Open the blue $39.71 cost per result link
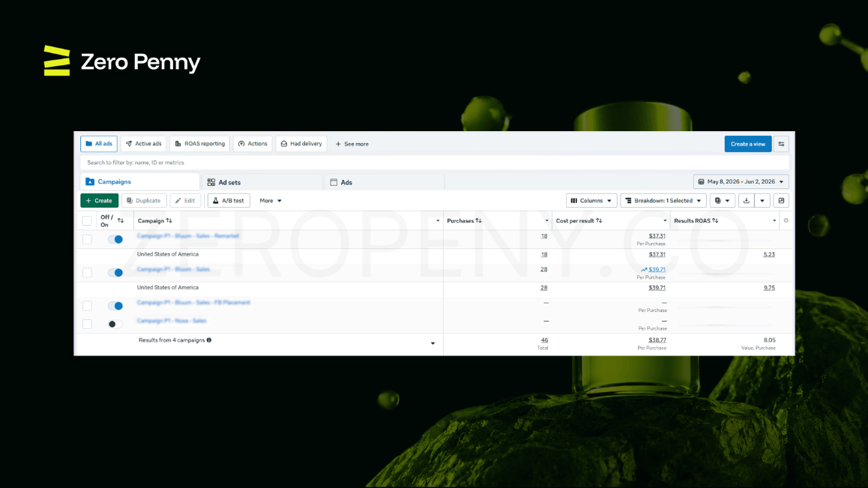Viewport: 868px width, 488px height. [657, 270]
